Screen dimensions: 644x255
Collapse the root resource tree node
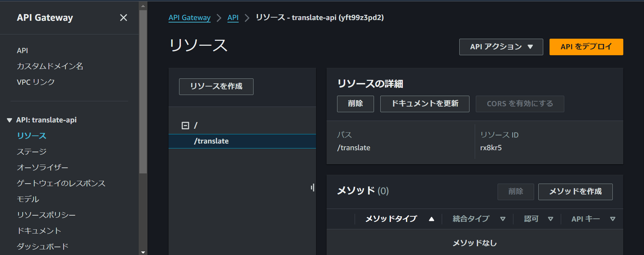(x=185, y=126)
